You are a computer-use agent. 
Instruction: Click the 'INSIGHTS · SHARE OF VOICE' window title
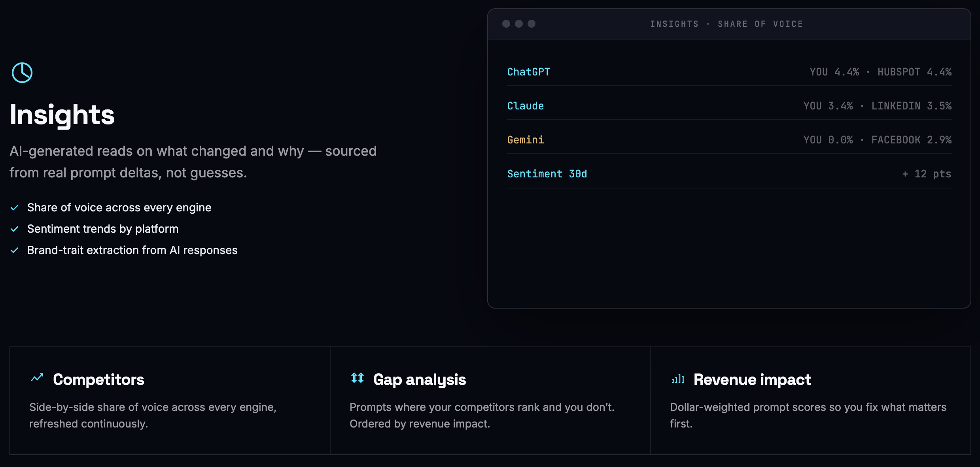tap(726, 24)
